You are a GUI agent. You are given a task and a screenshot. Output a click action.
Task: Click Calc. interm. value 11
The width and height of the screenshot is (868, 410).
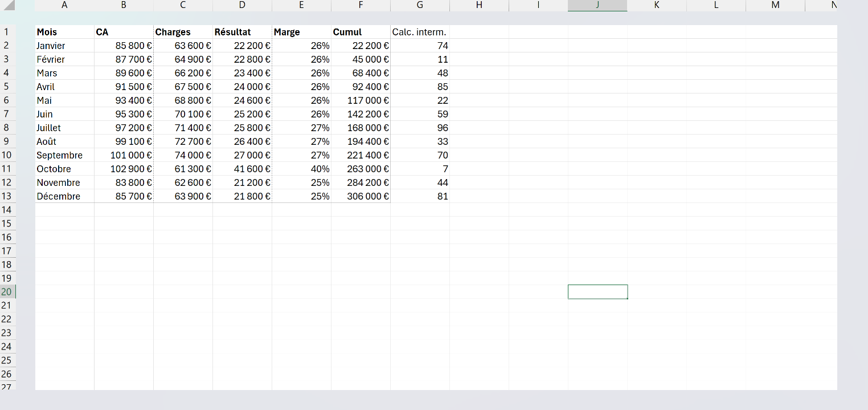[420, 59]
